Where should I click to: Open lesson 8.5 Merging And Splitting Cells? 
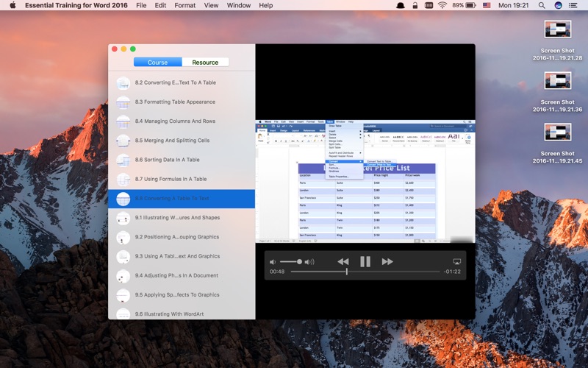(x=182, y=141)
